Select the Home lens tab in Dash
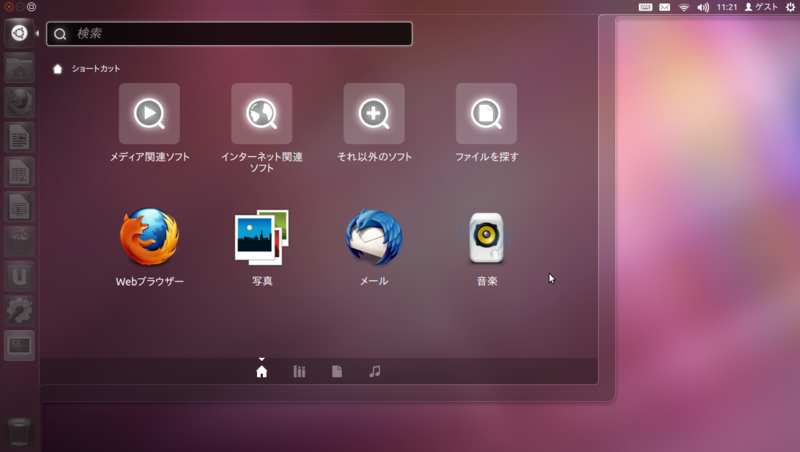Screen dimensions: 800x452 pos(262,371)
